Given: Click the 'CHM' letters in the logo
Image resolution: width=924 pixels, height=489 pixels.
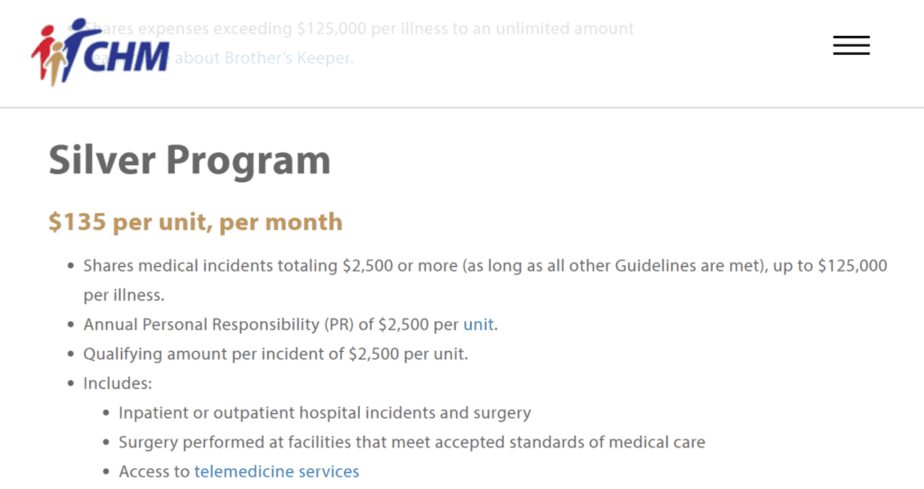Looking at the screenshot, I should pyautogui.click(x=127, y=57).
